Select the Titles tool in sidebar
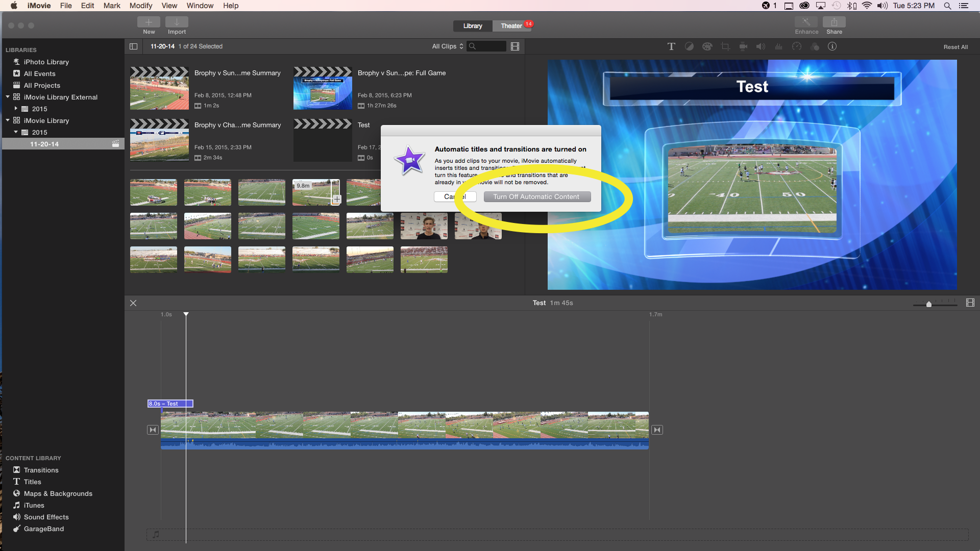The width and height of the screenshot is (980, 551). tap(32, 481)
